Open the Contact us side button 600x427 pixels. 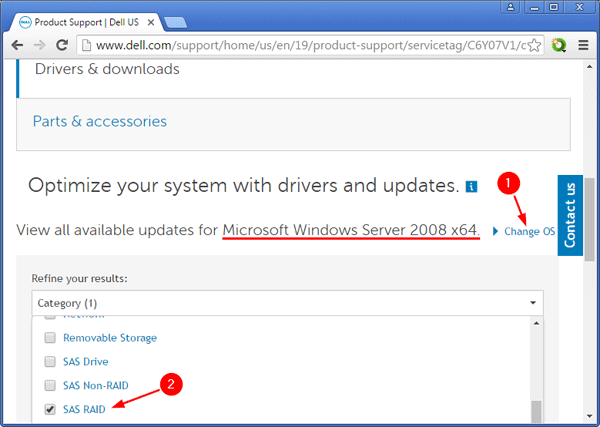coord(570,215)
